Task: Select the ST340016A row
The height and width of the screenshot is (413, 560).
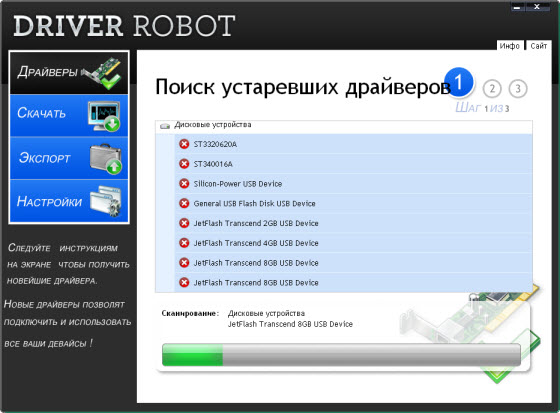Action: [x=353, y=164]
